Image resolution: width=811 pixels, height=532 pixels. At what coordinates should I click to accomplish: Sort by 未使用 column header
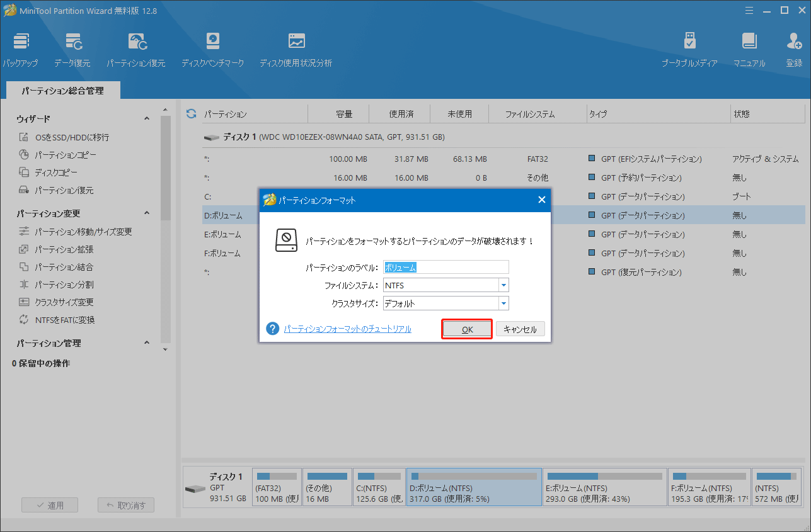[460, 114]
